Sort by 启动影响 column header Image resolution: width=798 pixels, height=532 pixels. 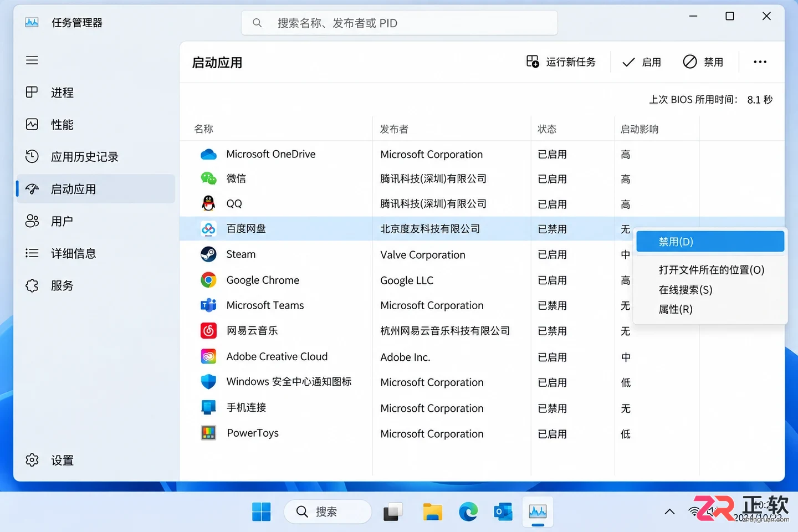[640, 129]
